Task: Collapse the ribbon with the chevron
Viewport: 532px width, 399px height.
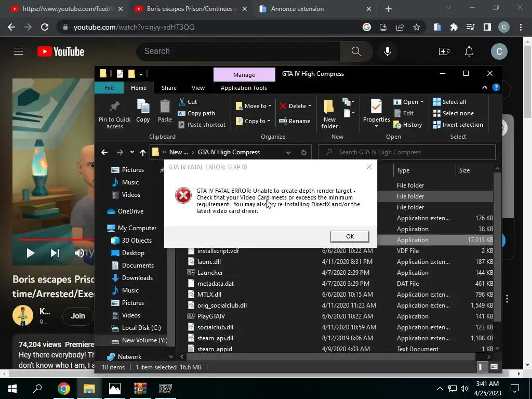Action: [485, 87]
